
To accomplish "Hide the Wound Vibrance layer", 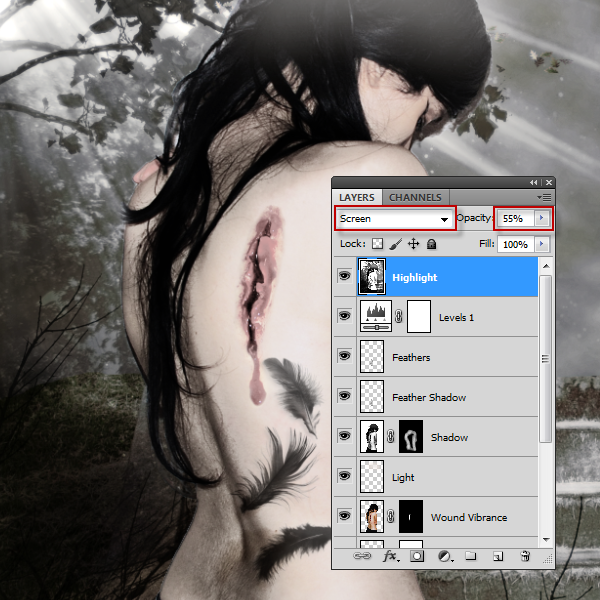I will (x=344, y=516).
